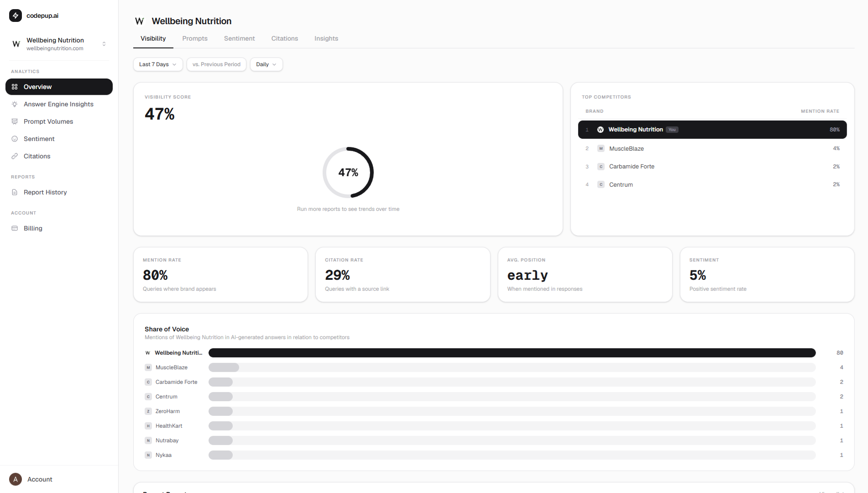Select MuscleBlaze row in Top Competitors

point(712,148)
